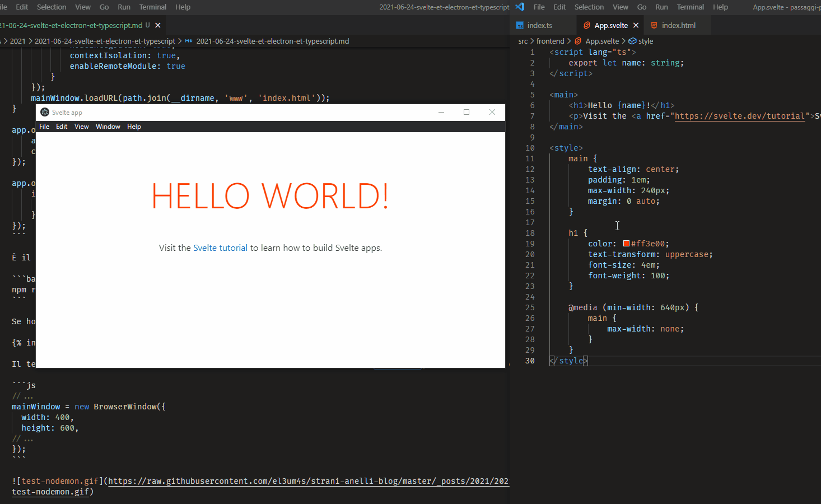Click 'src' in the right breadcrumb
The image size is (821, 504).
[x=523, y=41]
